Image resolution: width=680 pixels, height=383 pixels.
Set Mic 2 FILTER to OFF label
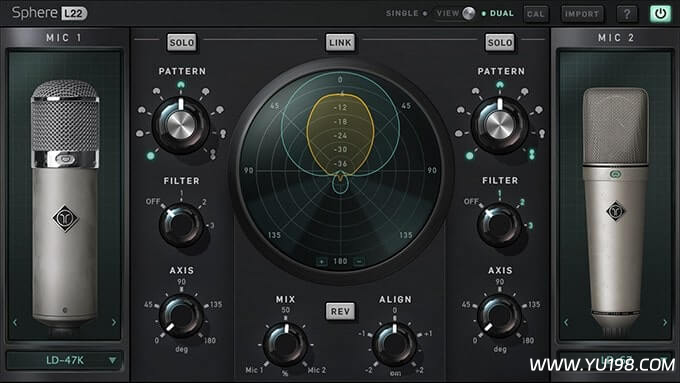click(x=471, y=202)
